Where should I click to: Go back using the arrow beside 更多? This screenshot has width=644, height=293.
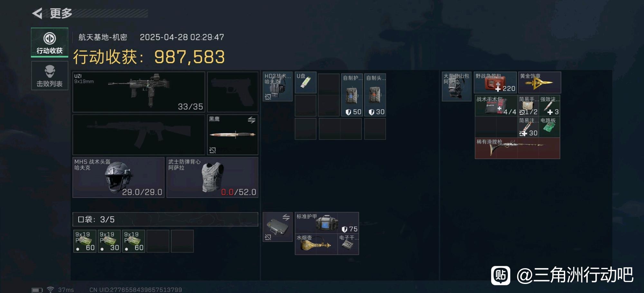[x=37, y=13]
